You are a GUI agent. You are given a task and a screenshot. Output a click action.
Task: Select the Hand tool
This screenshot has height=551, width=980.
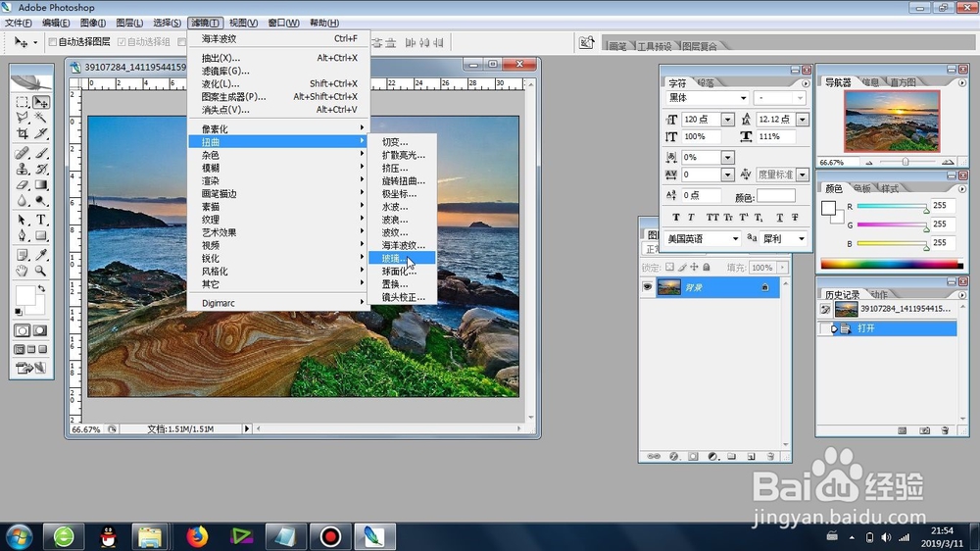pyautogui.click(x=23, y=271)
